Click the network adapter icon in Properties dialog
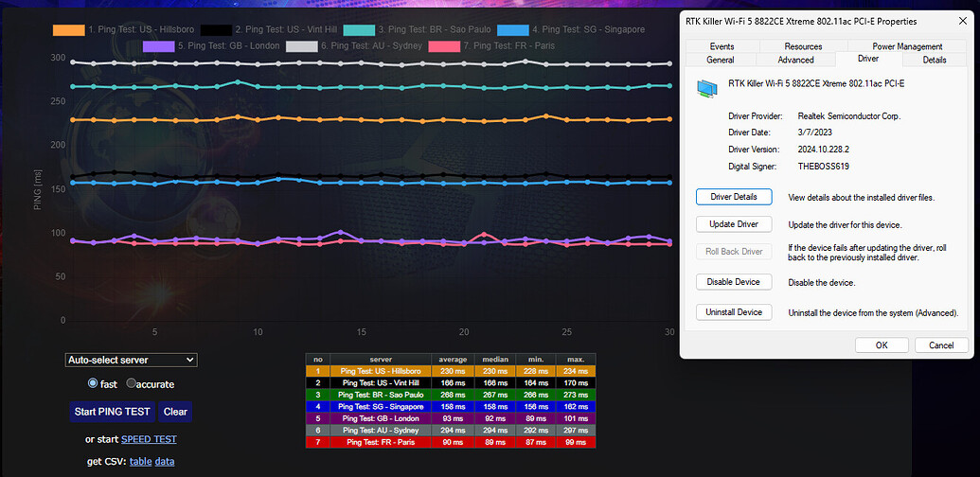The height and width of the screenshot is (477, 980). point(707,88)
